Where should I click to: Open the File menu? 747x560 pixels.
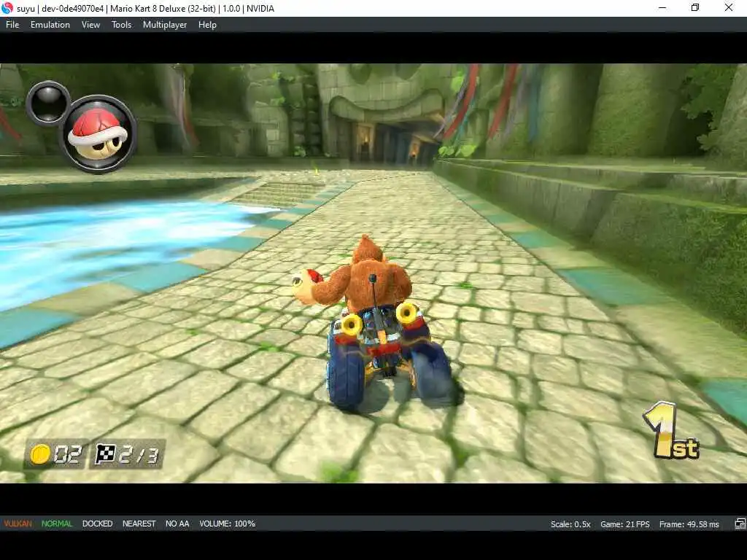[x=12, y=25]
